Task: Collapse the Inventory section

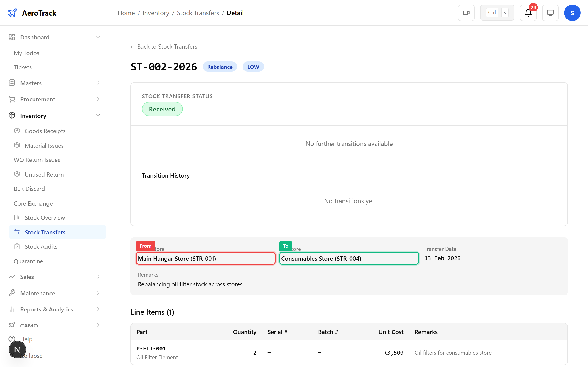Action: [x=98, y=115]
